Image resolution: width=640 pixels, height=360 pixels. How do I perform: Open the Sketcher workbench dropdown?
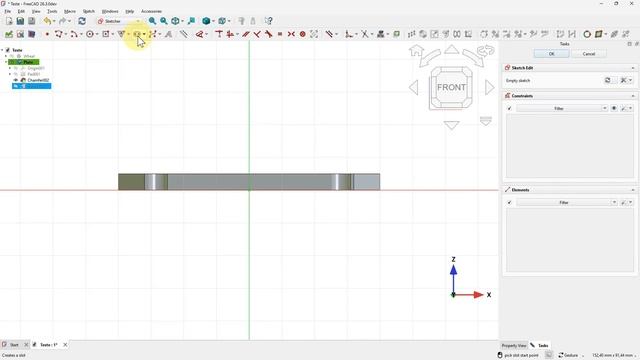[120, 21]
